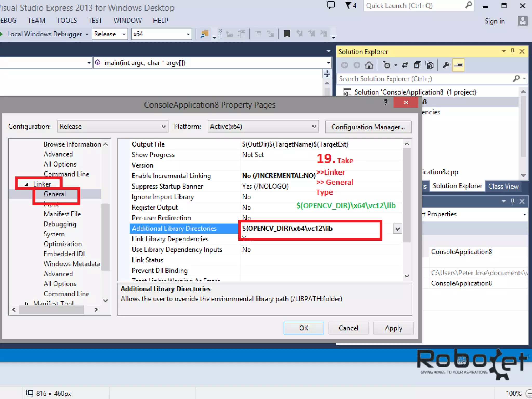Toggle the bookmark icon in toolbar
The image size is (532, 399).
287,34
